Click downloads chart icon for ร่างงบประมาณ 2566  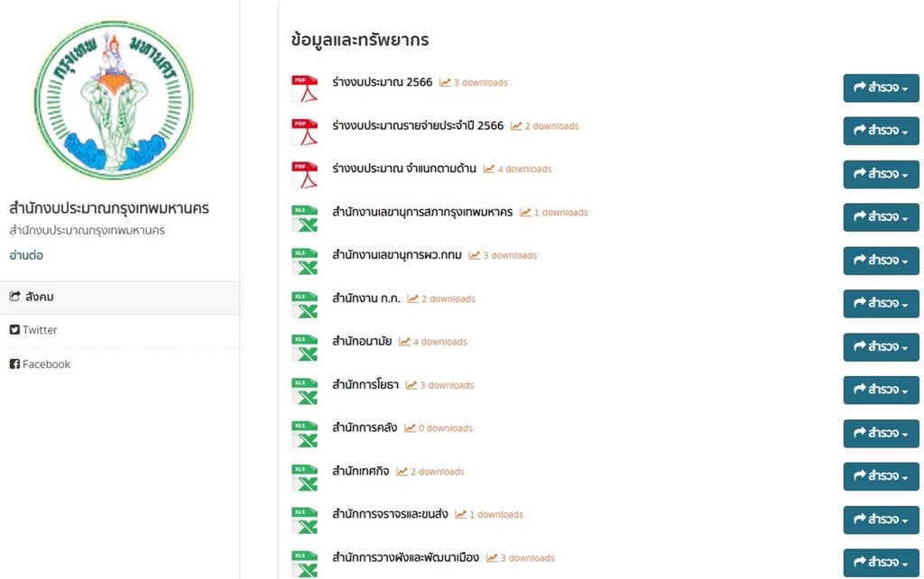point(445,82)
